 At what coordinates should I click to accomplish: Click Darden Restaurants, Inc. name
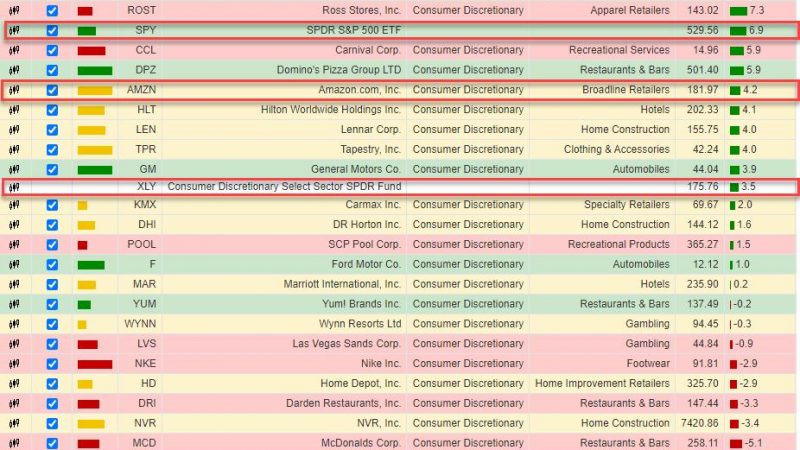pyautogui.click(x=343, y=404)
